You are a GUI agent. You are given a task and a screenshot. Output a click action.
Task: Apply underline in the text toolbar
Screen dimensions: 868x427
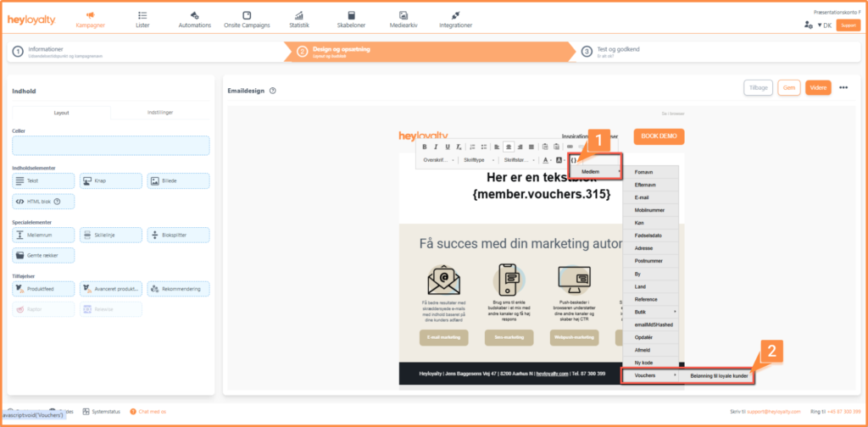[448, 147]
